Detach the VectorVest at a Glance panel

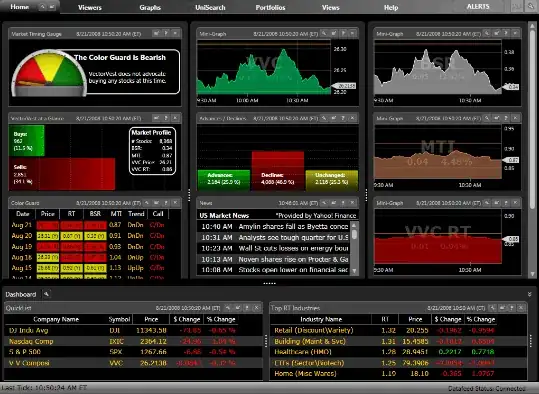156,118
